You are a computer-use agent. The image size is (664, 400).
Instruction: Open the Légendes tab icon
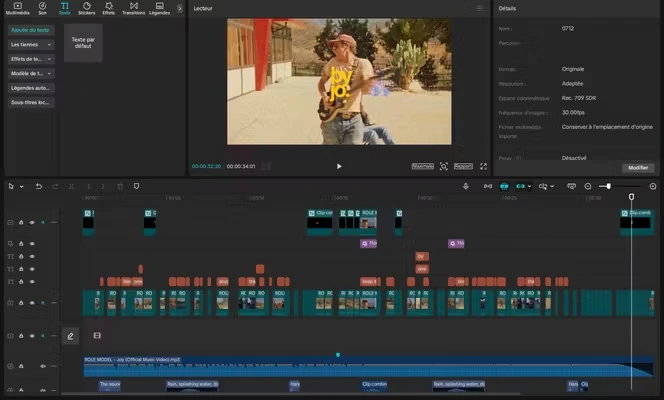159,6
